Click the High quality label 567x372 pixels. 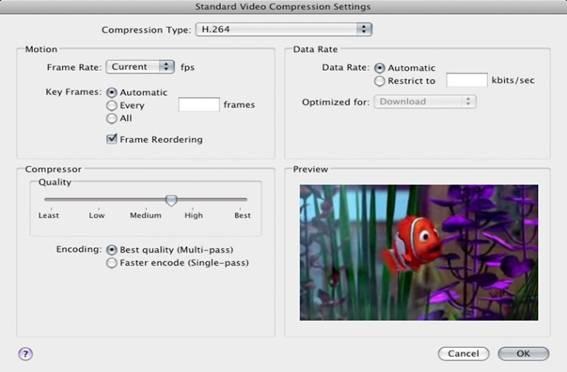pos(194,215)
